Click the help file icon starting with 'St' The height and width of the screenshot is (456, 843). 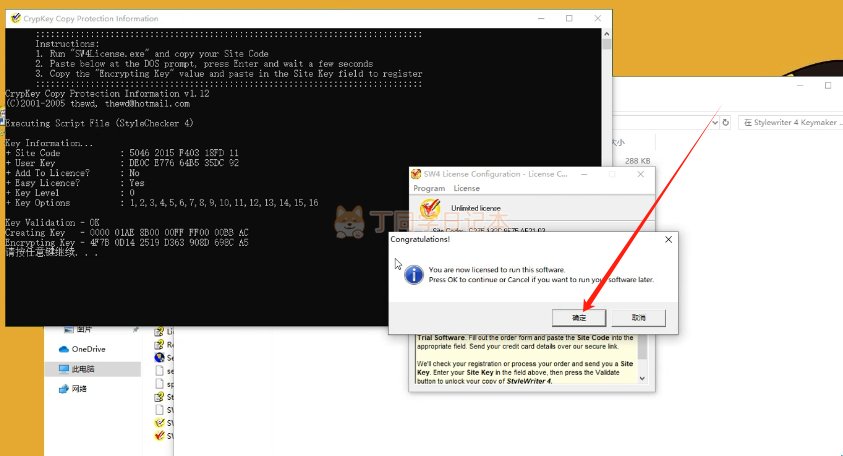coord(159,397)
